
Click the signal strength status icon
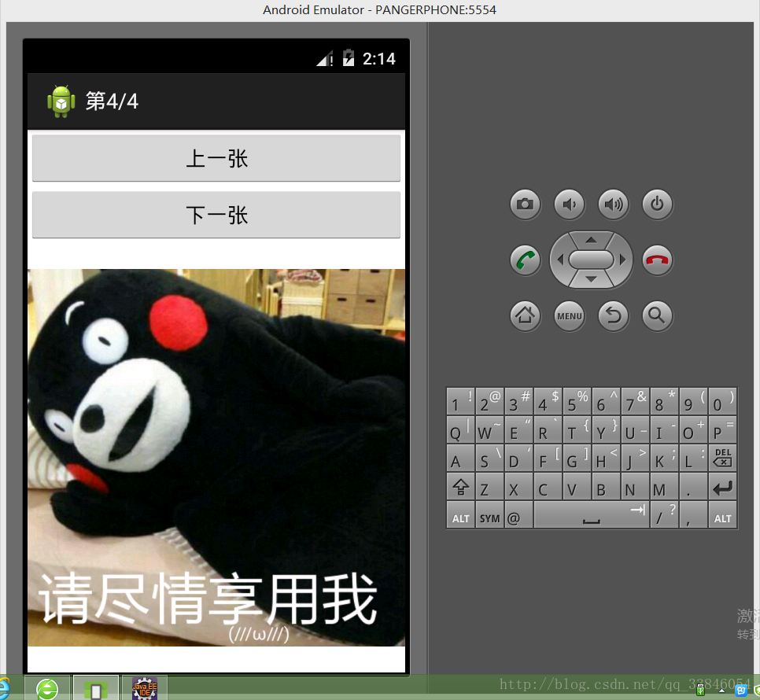pos(325,58)
